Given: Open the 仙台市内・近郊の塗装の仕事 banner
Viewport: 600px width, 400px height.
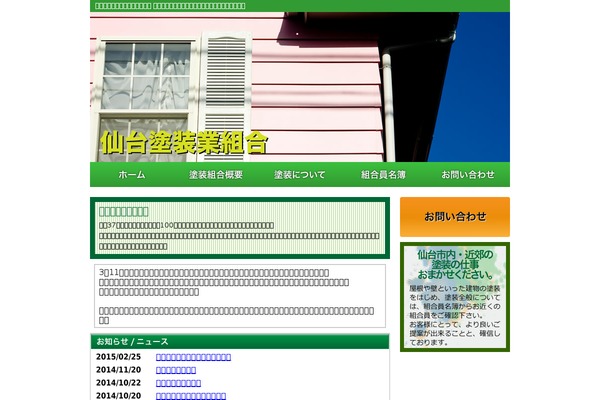Looking at the screenshot, I should (x=455, y=297).
